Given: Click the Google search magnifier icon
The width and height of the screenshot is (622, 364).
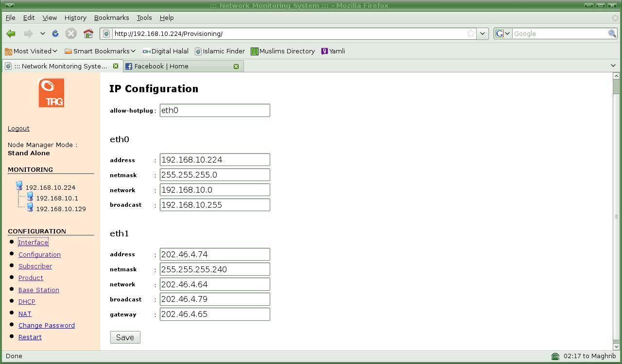Looking at the screenshot, I should pos(612,33).
